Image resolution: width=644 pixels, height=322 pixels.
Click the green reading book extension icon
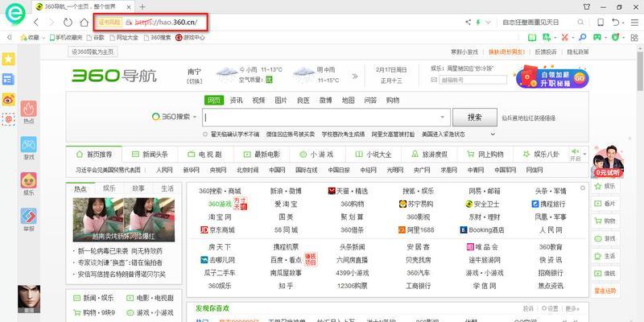click(x=532, y=37)
